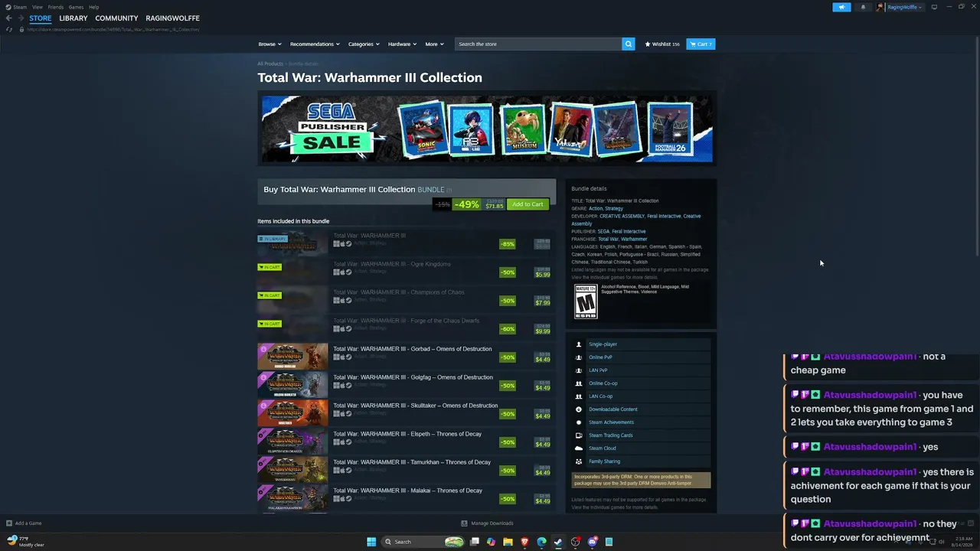Click the Manage Downloads icon
Image resolution: width=980 pixels, height=551 pixels.
point(464,523)
